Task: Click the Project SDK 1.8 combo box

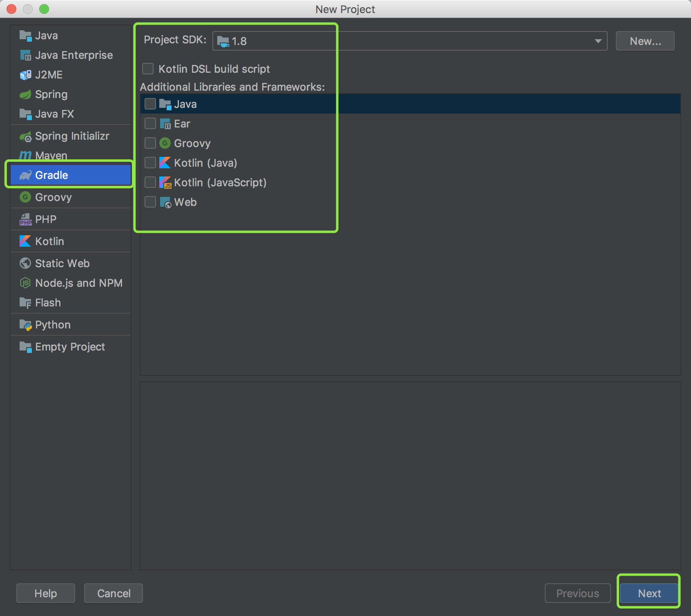Action: [408, 41]
